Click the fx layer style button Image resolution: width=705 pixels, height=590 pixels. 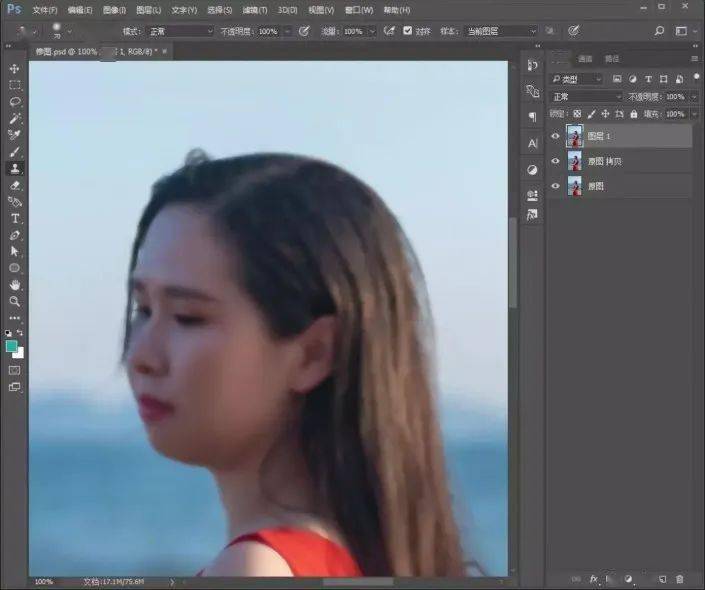(593, 579)
